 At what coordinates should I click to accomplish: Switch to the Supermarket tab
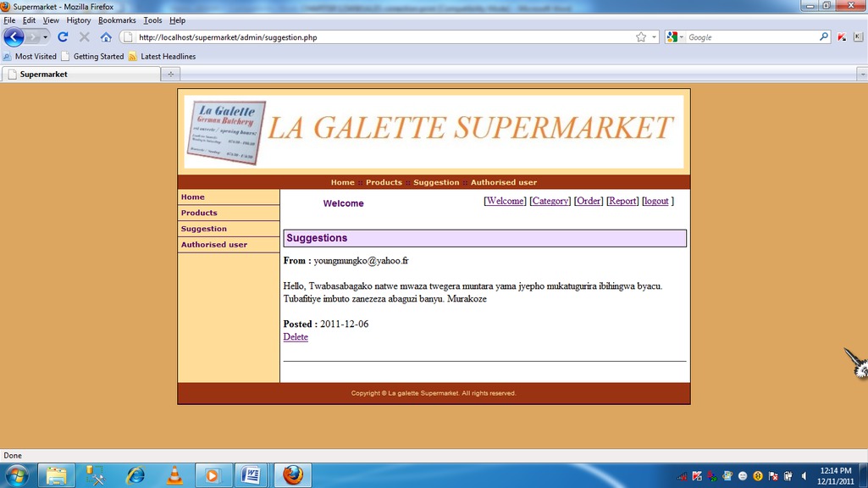[80, 75]
